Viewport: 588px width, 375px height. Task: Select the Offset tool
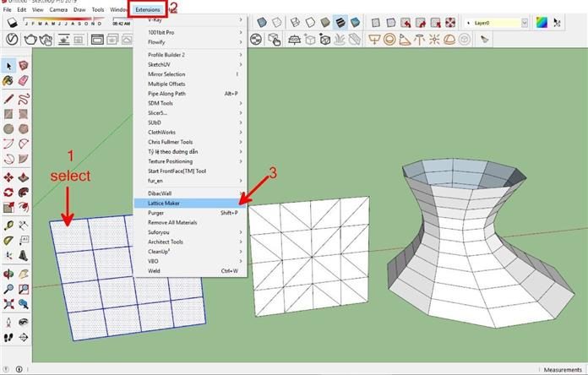point(24,207)
